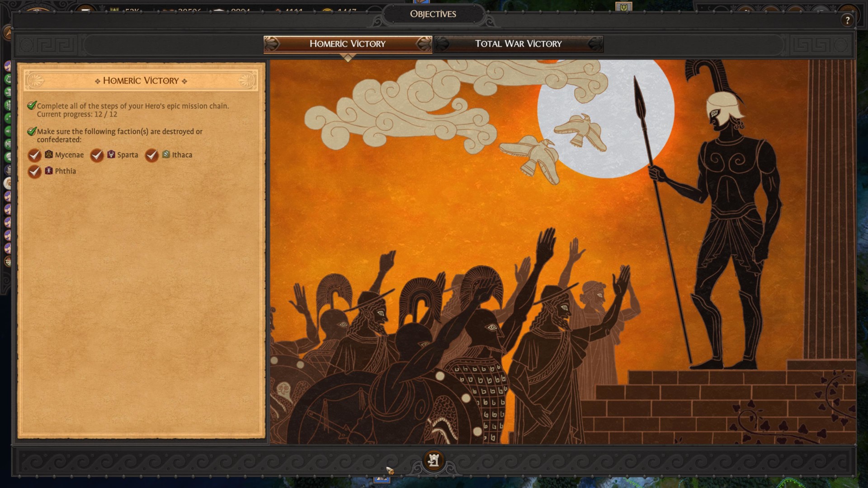
Task: Click the Mycenae faction emblem
Action: coord(49,155)
